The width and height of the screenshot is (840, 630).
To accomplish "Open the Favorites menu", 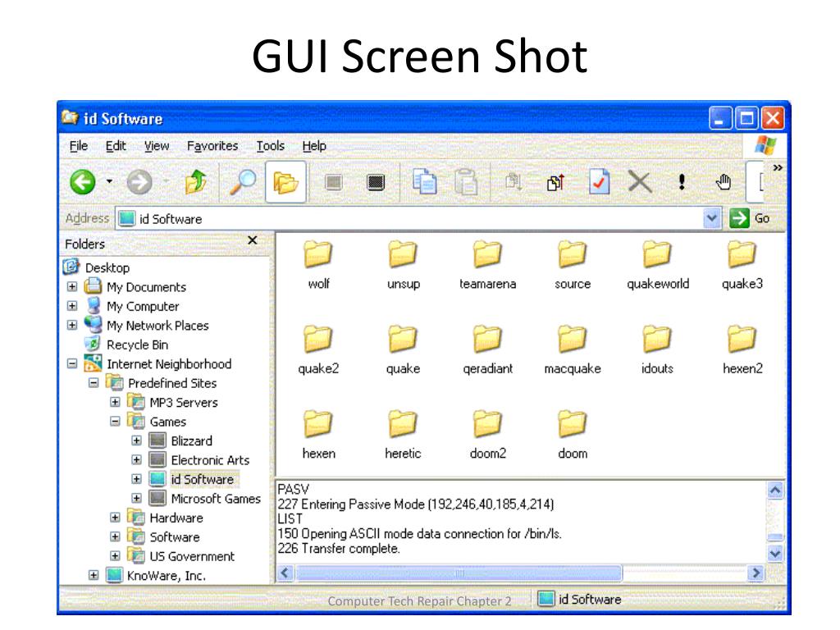I will (212, 146).
